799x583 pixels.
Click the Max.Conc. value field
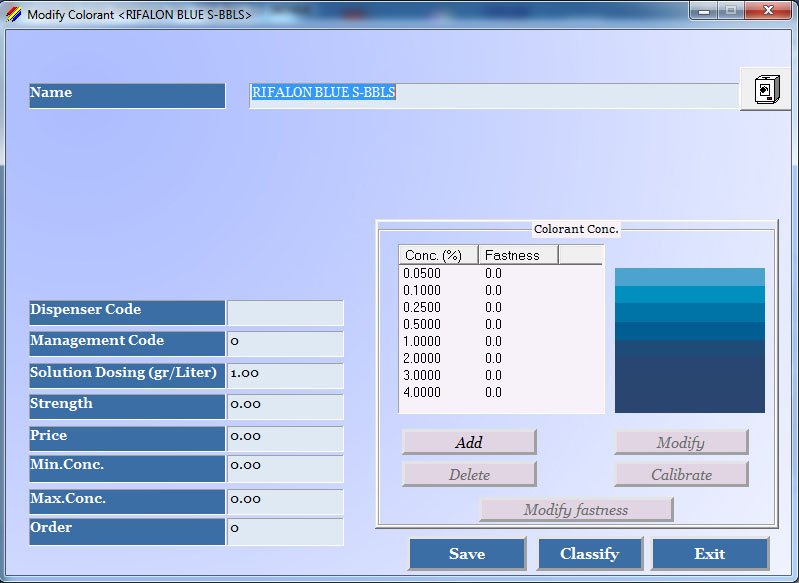click(285, 501)
